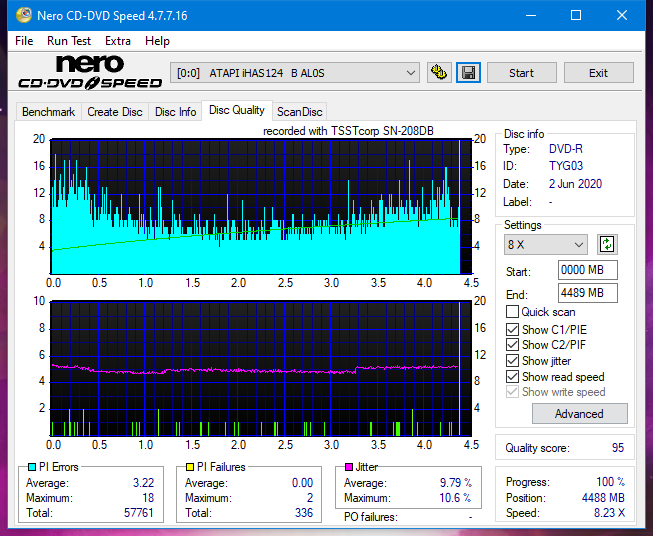Click the Exit button
The width and height of the screenshot is (653, 536).
tap(598, 73)
